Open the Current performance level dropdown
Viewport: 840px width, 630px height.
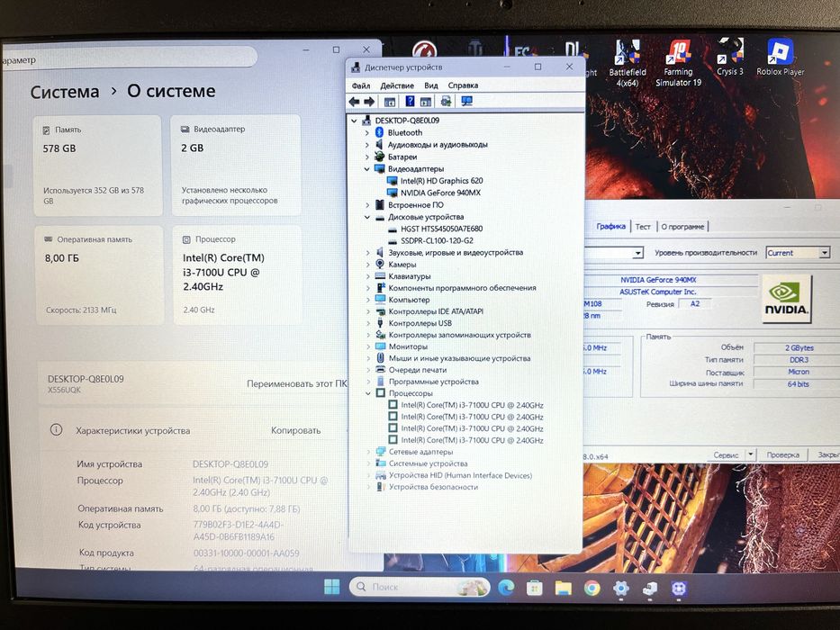click(825, 253)
